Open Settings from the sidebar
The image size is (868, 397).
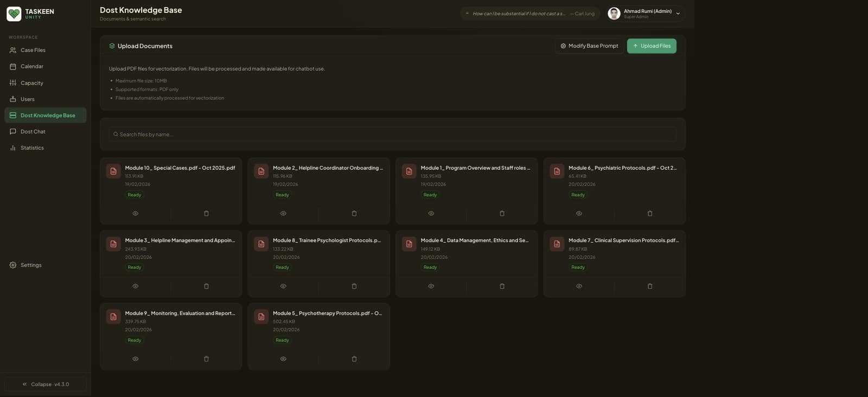[x=46, y=265]
